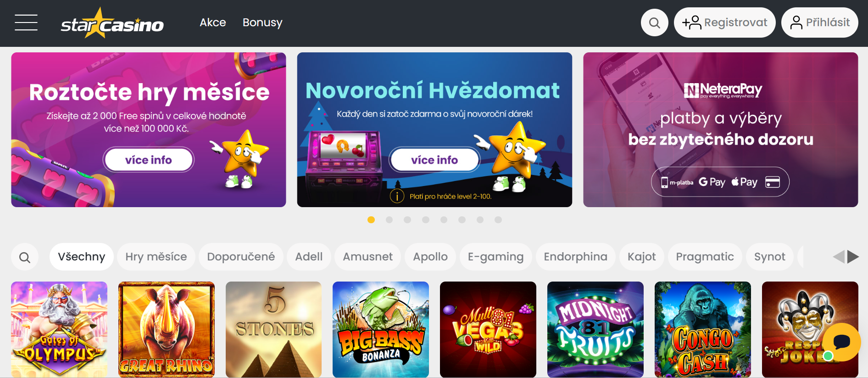This screenshot has width=868, height=378.
Task: Open the Gates of Olympus game thumbnail
Action: (59, 329)
